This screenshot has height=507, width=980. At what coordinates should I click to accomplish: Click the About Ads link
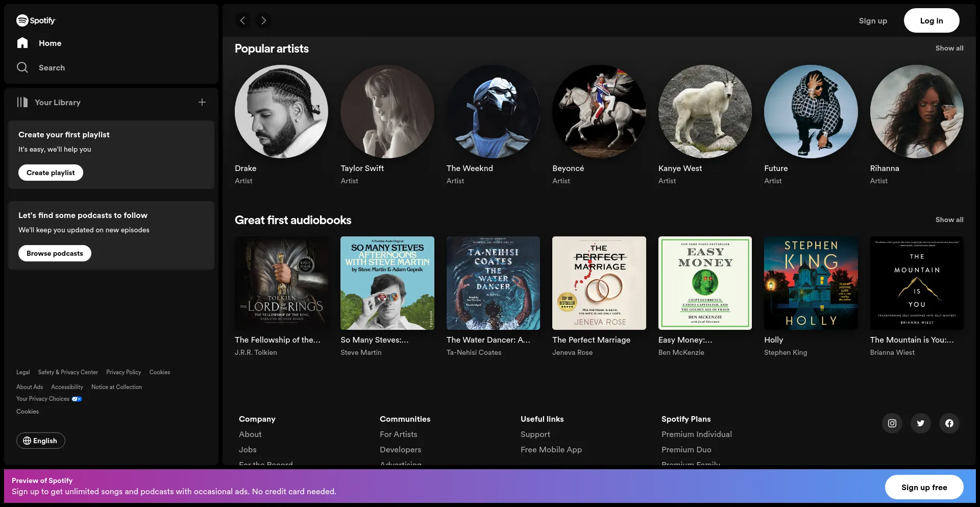tap(30, 387)
